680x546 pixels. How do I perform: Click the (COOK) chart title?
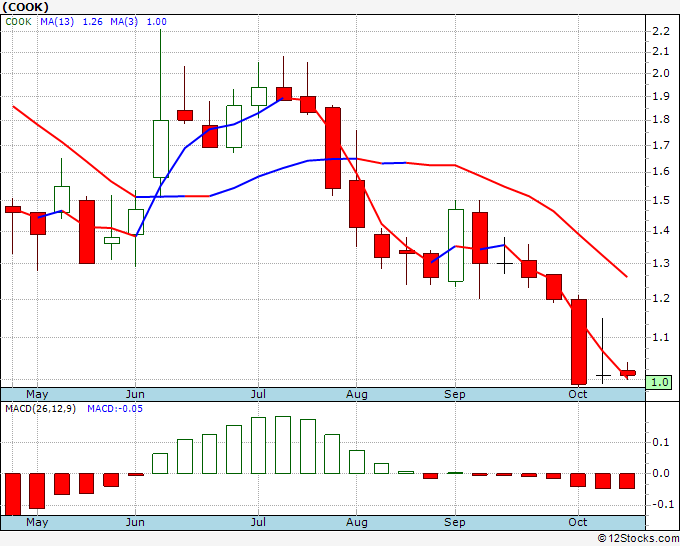pos(25,7)
